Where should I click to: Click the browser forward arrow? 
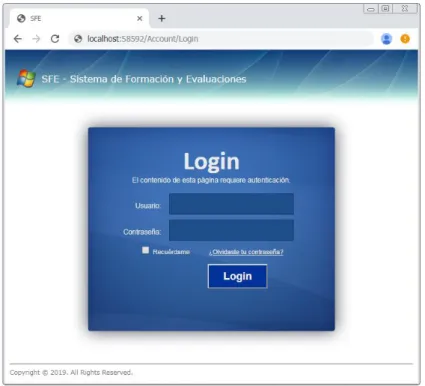click(36, 39)
